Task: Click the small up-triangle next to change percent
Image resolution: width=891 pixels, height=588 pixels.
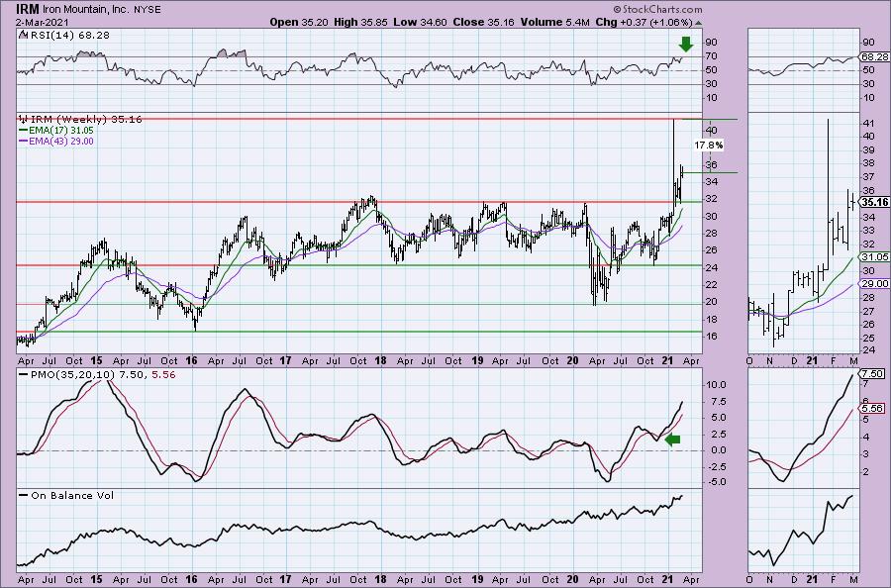Action: (x=698, y=24)
